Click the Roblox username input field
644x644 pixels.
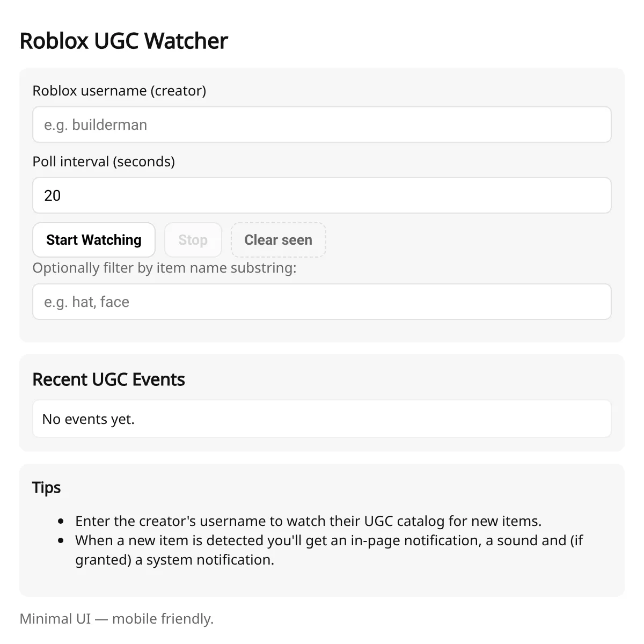[321, 125]
